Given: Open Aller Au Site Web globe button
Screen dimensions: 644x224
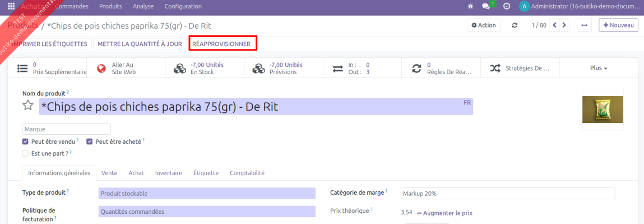Looking at the screenshot, I should pos(126,68).
